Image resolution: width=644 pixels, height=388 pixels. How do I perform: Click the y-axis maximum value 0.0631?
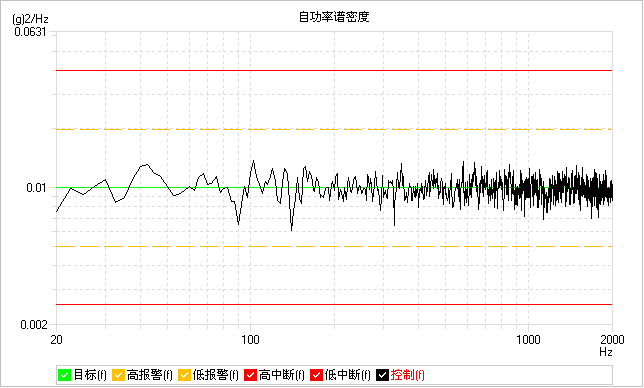click(30, 32)
